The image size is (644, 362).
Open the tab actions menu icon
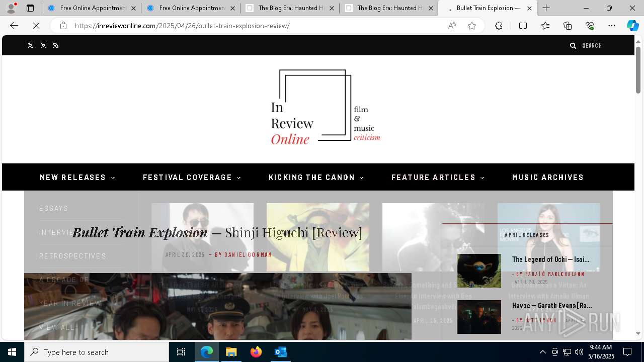30,8
